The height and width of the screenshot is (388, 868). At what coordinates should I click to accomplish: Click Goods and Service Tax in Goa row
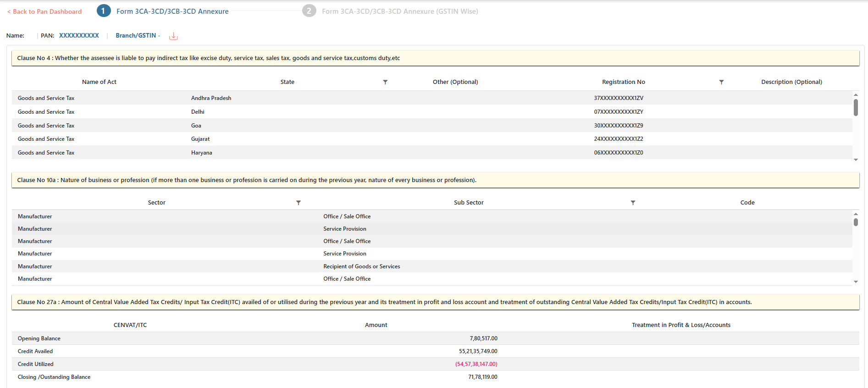coord(46,126)
